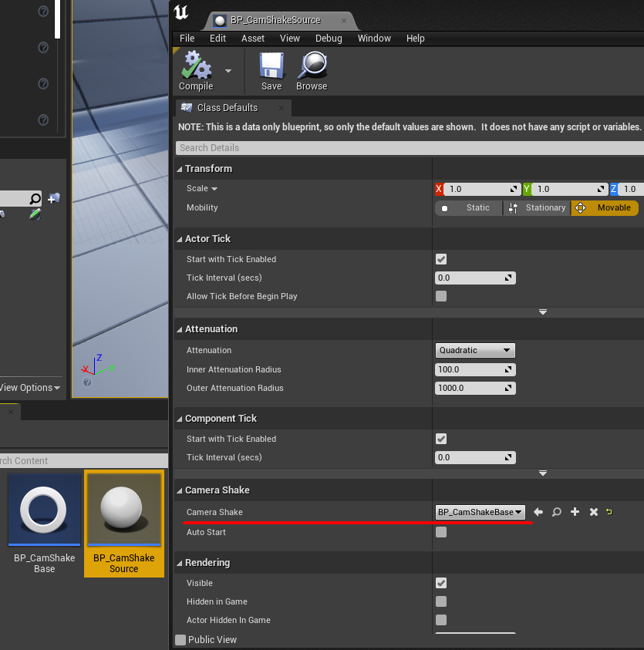Toggle the Visible checkbox
Screen dimensions: 644x650
click(441, 583)
